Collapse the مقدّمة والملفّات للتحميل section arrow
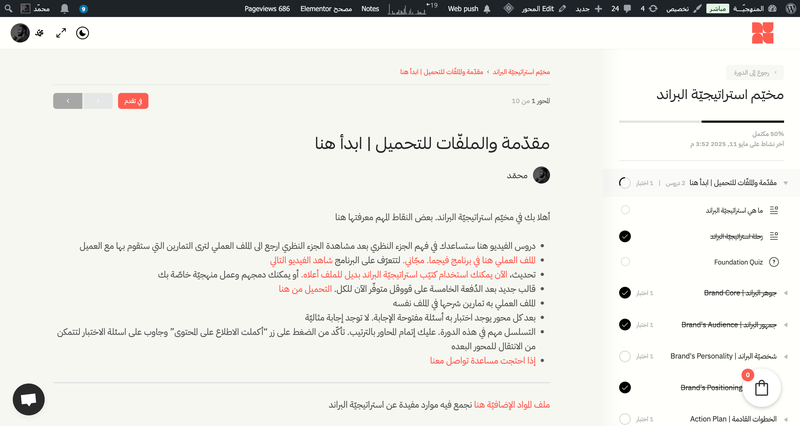The width and height of the screenshot is (800, 426). tap(786, 183)
